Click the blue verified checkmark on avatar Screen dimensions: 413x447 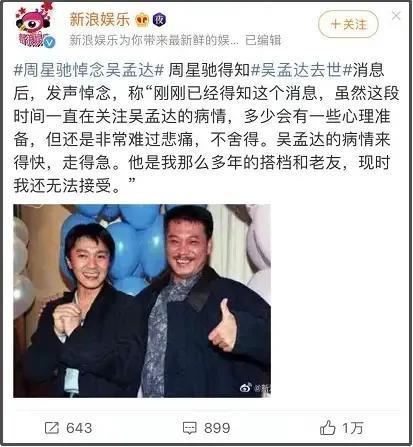50,43
